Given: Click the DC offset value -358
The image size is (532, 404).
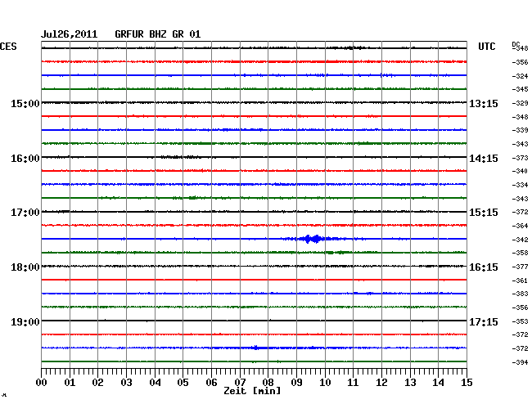Looking at the screenshot, I should 520,253.
